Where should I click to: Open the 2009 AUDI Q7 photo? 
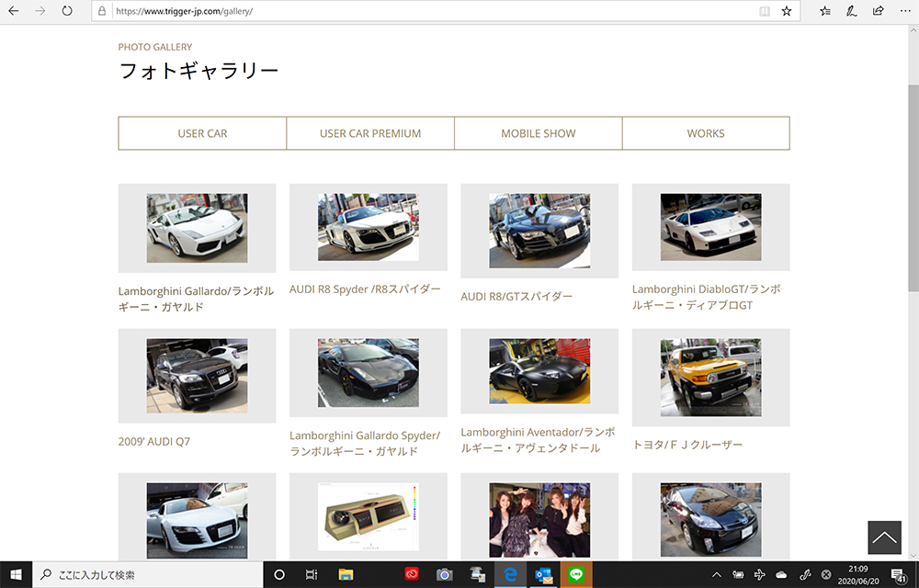pos(197,376)
